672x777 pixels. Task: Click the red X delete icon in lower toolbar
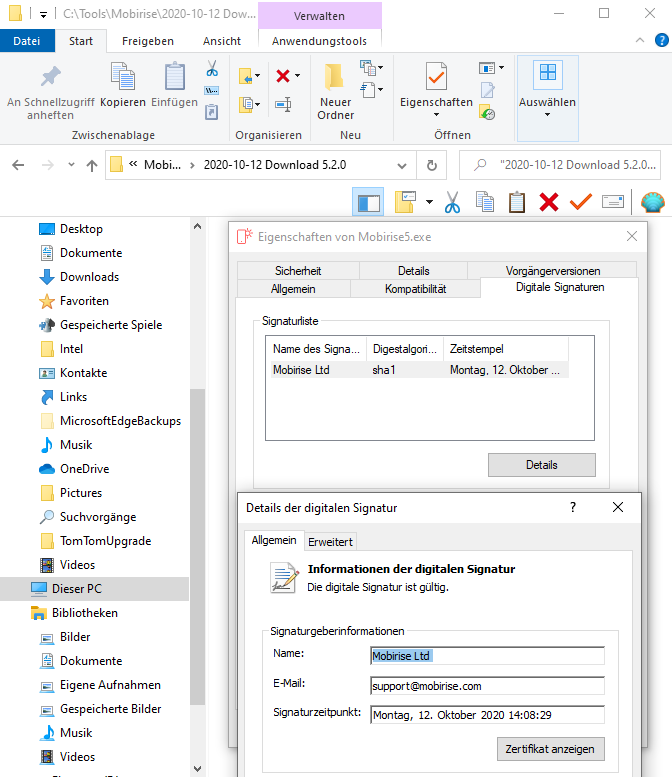click(x=548, y=202)
